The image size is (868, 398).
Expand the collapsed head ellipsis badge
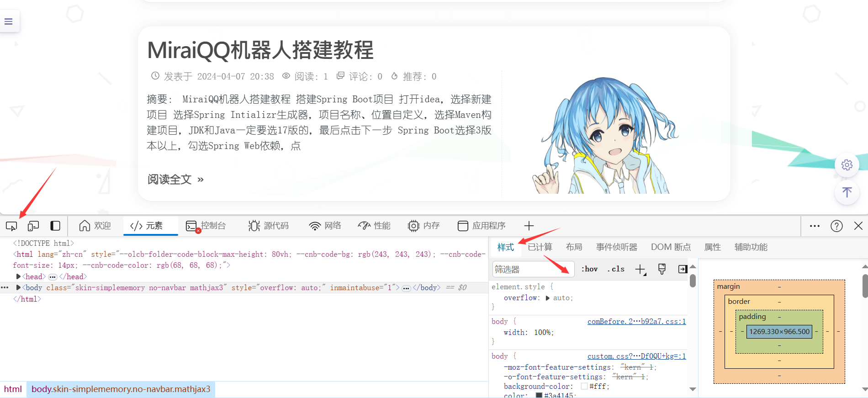53,277
